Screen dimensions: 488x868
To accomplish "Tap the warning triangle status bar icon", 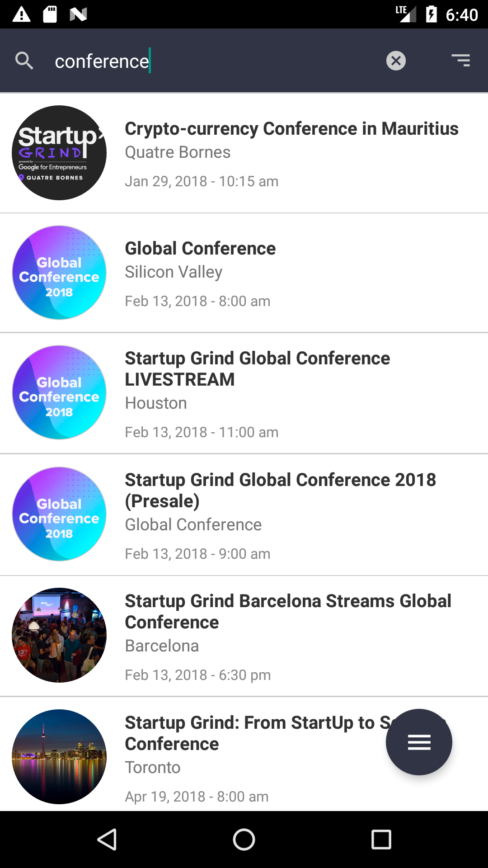I will pyautogui.click(x=21, y=14).
